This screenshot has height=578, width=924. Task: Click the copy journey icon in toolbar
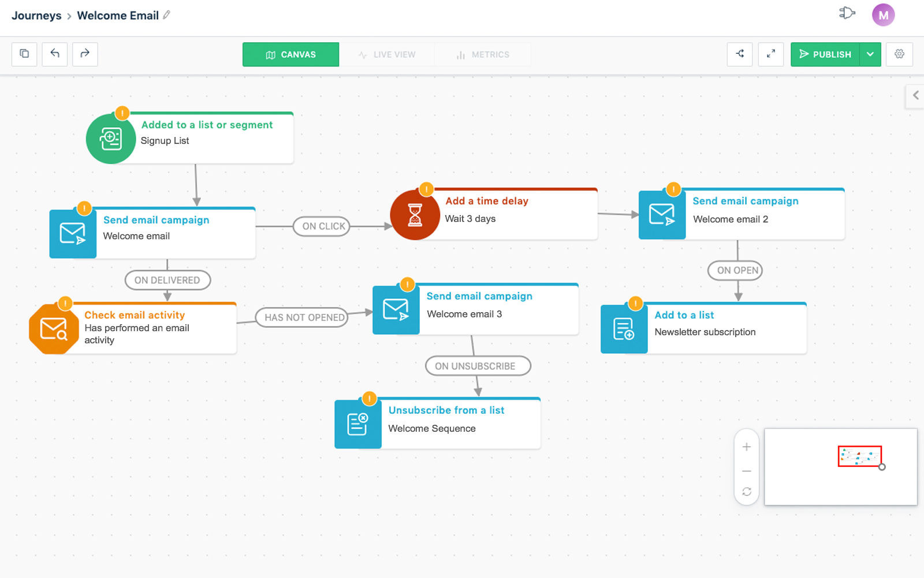pos(24,54)
